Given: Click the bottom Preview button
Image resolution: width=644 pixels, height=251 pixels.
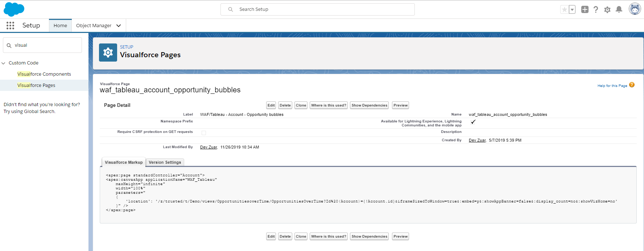Looking at the screenshot, I should coord(401,237).
